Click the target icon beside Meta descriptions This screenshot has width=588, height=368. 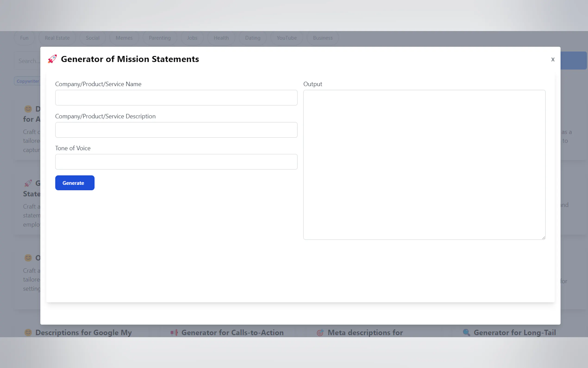(x=320, y=333)
